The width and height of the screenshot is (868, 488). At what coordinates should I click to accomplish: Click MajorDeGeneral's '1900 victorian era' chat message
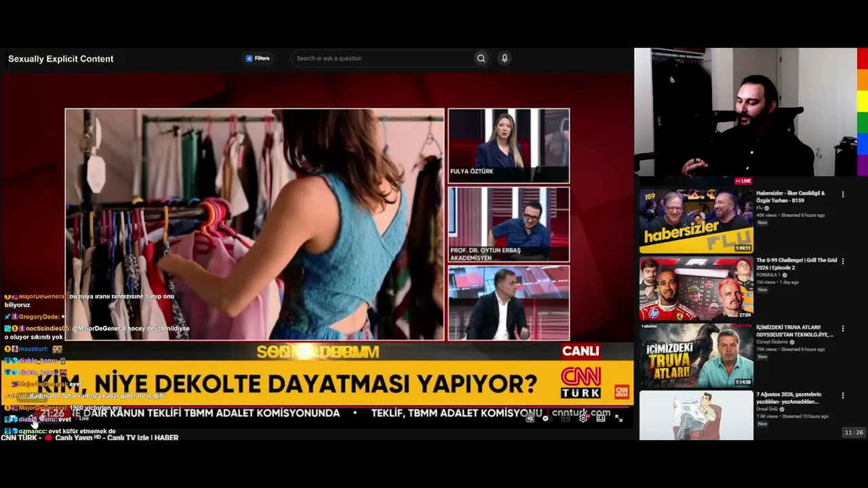pos(96,408)
